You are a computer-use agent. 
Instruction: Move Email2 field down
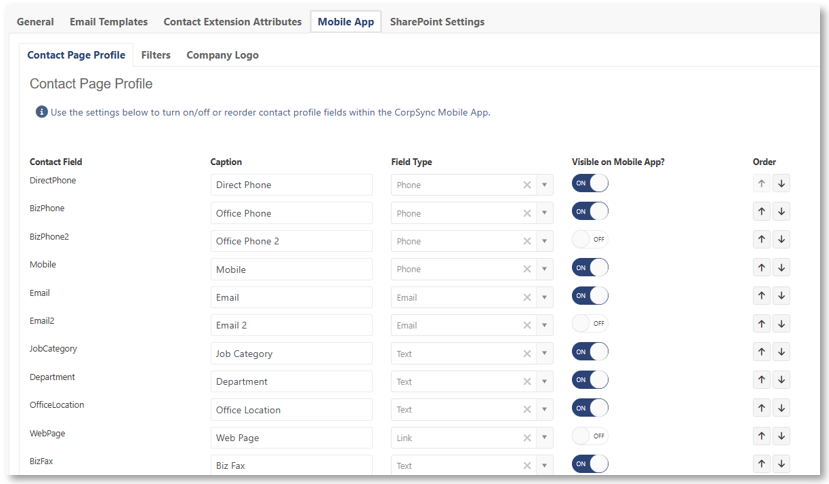point(781,324)
